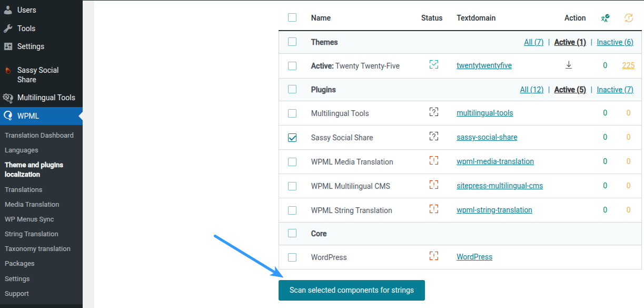Open the 225 strings count link
This screenshot has height=308, width=644.
[628, 65]
